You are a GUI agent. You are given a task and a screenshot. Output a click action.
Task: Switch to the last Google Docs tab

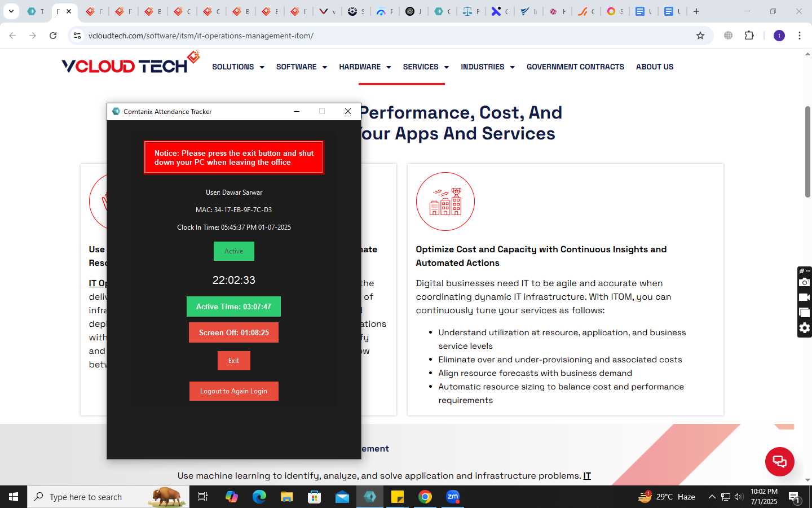672,11
